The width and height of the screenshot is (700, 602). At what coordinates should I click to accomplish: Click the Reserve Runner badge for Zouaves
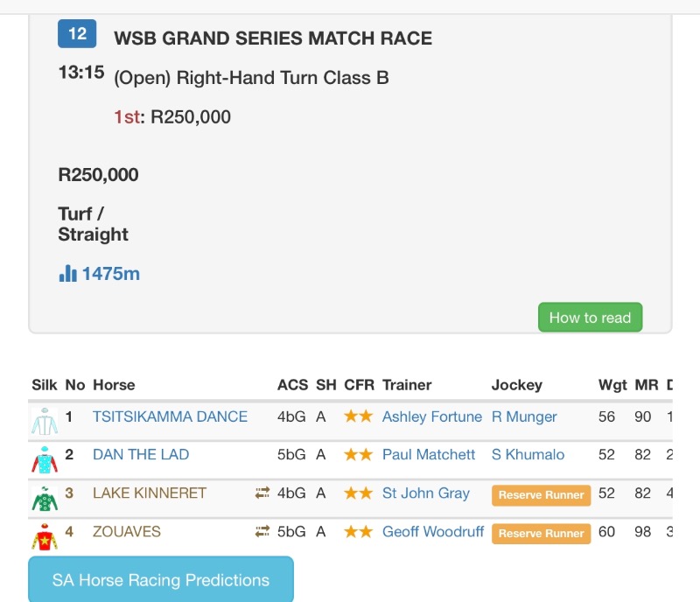click(541, 533)
